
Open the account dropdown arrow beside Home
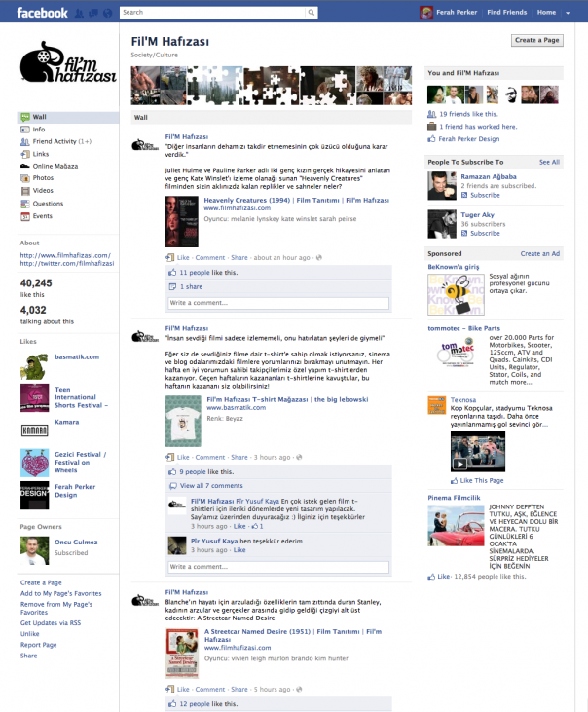coord(568,13)
